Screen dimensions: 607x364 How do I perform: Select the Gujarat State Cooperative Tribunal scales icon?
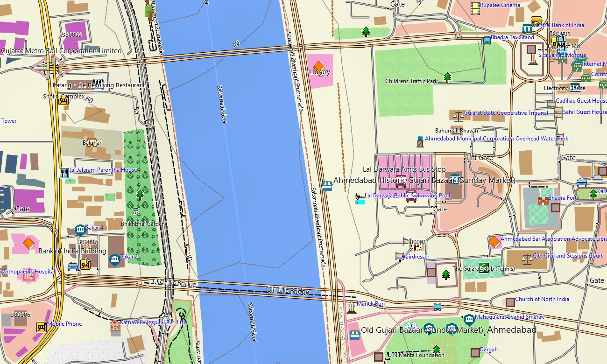[x=458, y=116]
